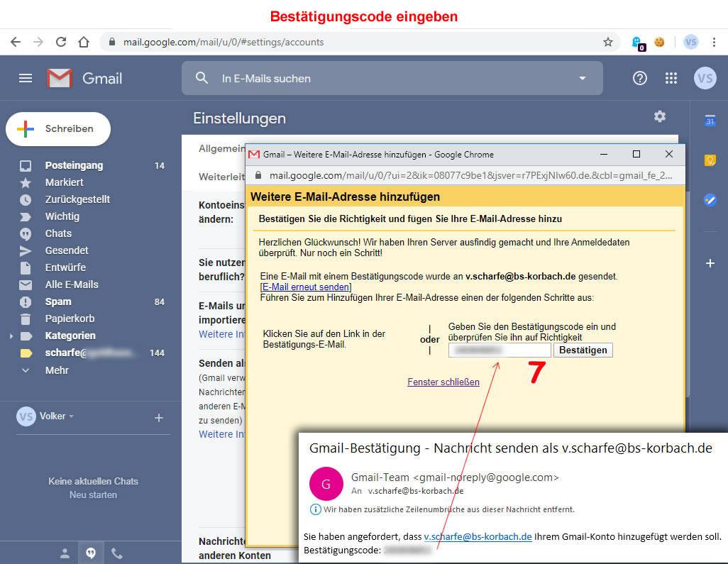Image resolution: width=728 pixels, height=564 pixels.
Task: Reload the page with refresh icon
Action: pos(61,43)
